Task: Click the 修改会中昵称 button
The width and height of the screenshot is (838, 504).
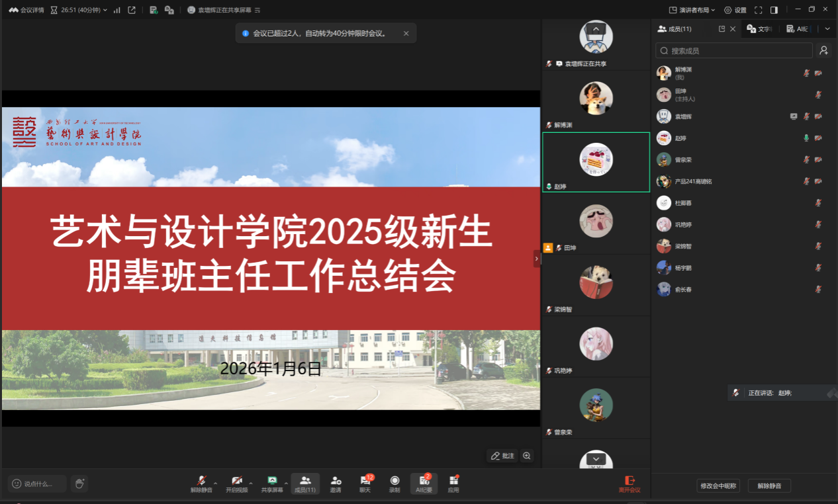Action: click(x=718, y=486)
